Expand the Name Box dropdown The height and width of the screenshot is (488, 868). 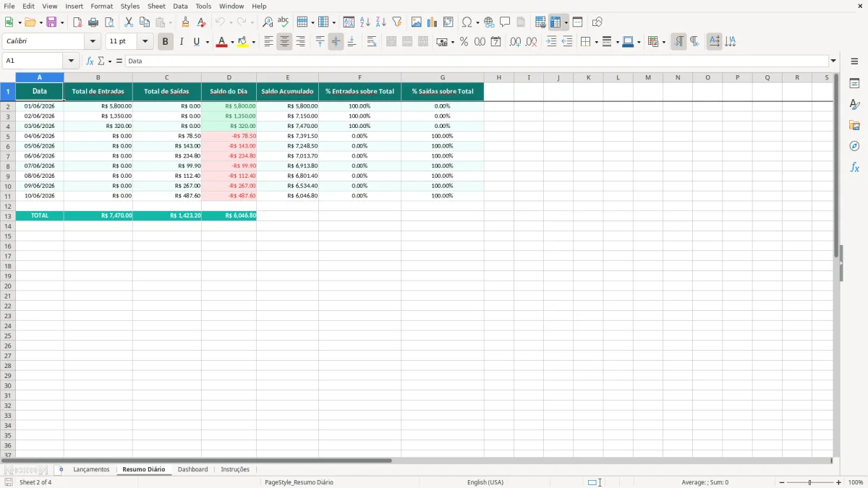point(71,61)
